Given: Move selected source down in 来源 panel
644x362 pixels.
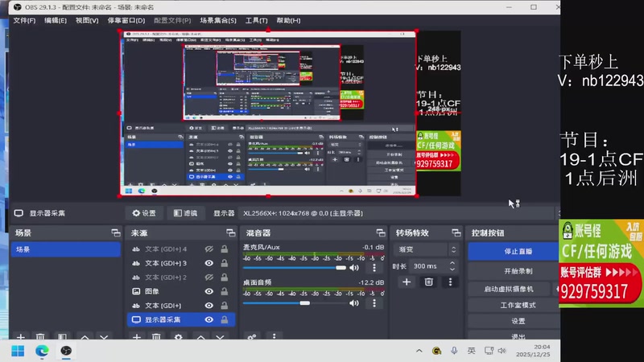Looking at the screenshot, I should [x=220, y=337].
